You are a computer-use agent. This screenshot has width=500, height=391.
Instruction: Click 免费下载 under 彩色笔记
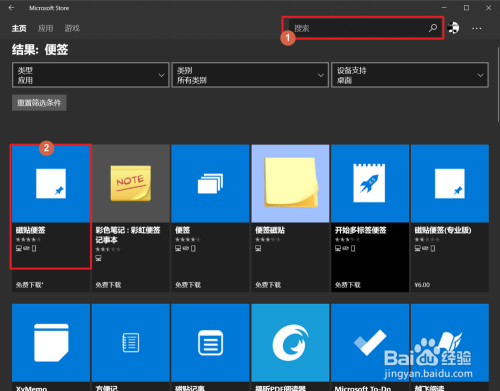tap(108, 285)
